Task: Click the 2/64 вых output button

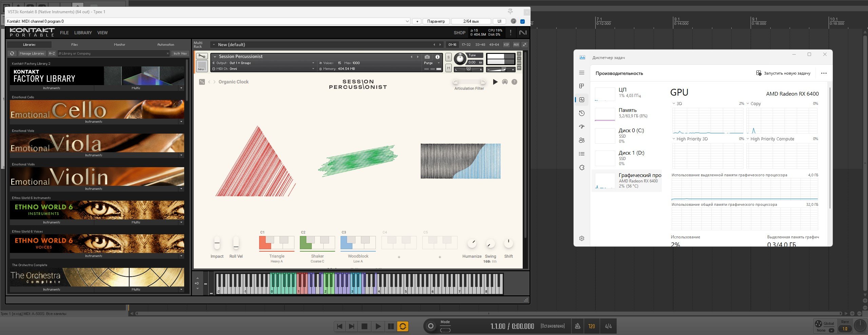Action: (x=471, y=21)
